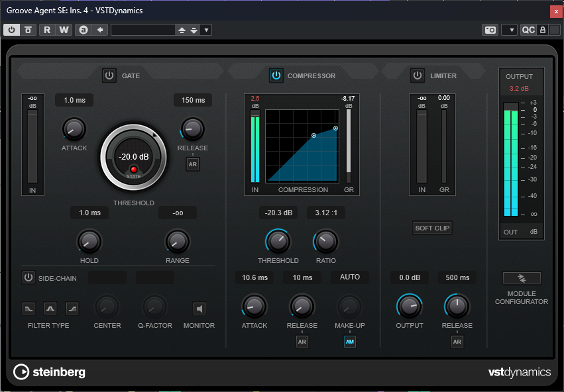Enable the Gate module power button
564x392 pixels.
pos(109,75)
